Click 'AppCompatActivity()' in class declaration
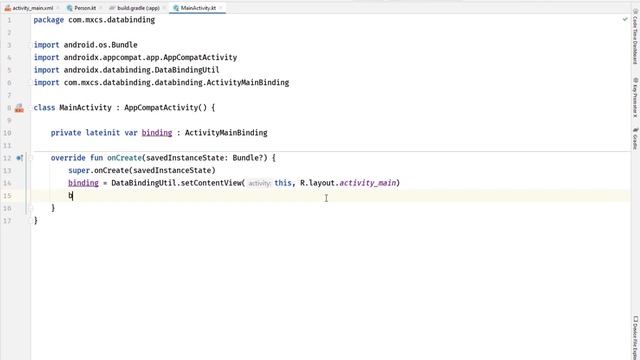Image resolution: width=640 pixels, height=360 pixels. (x=166, y=108)
